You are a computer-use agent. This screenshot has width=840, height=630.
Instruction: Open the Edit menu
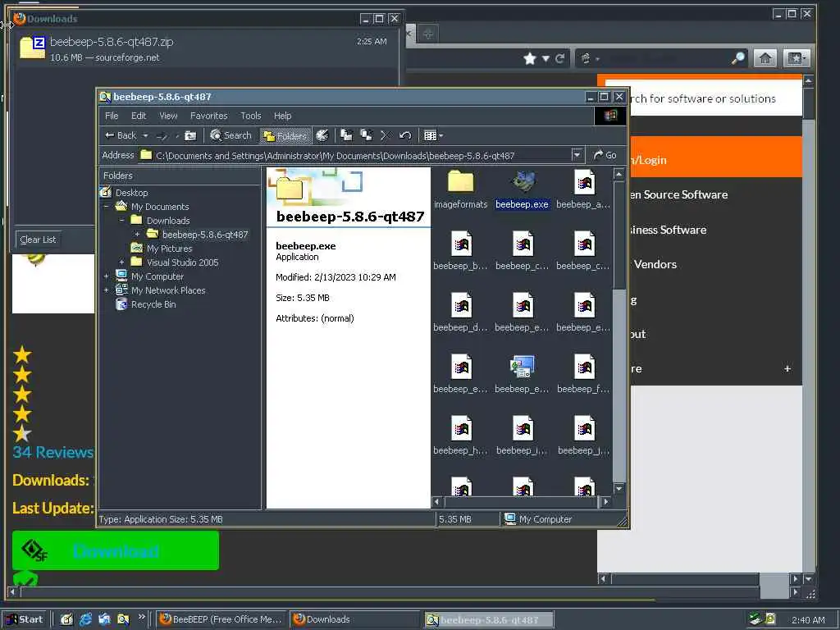click(x=139, y=116)
